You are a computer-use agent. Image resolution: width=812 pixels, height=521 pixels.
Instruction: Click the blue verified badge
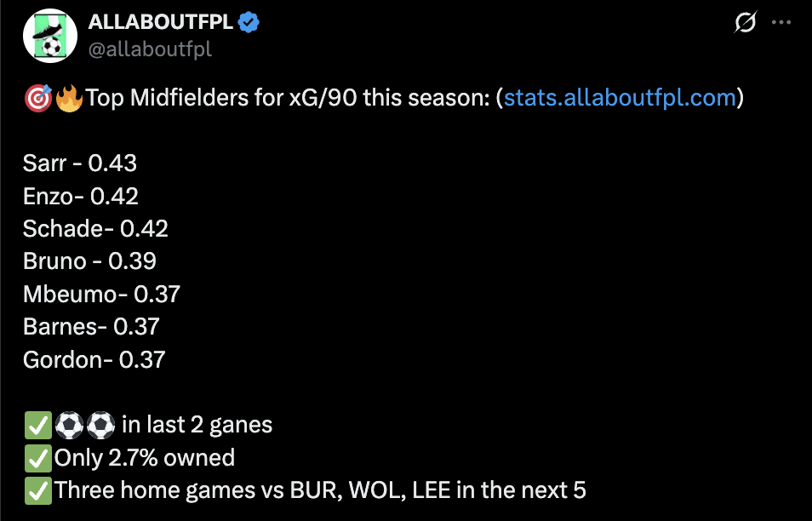pos(249,24)
